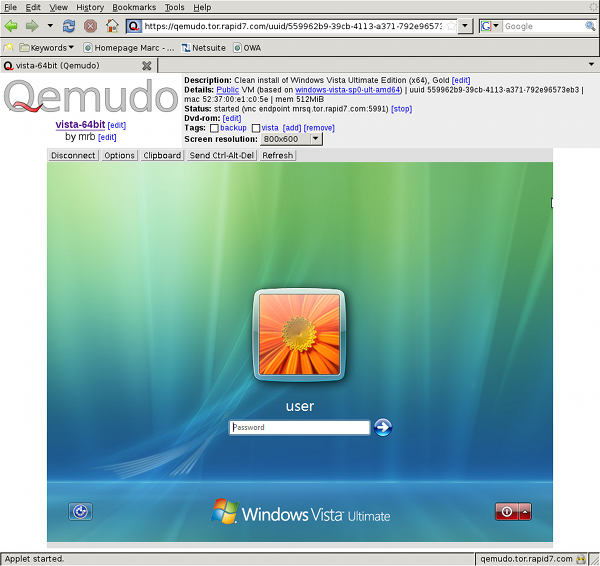Open the search engine selector dropdown

490,26
